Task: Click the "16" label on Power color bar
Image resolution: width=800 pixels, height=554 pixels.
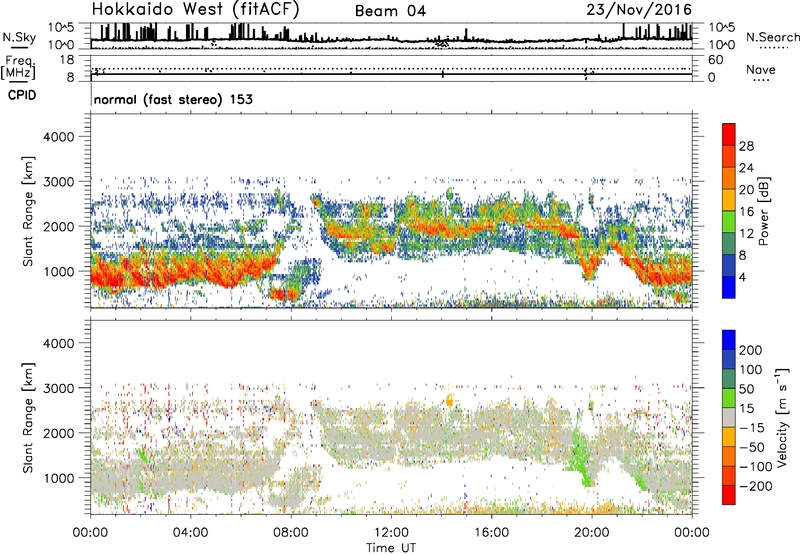Action: pyautogui.click(x=746, y=212)
